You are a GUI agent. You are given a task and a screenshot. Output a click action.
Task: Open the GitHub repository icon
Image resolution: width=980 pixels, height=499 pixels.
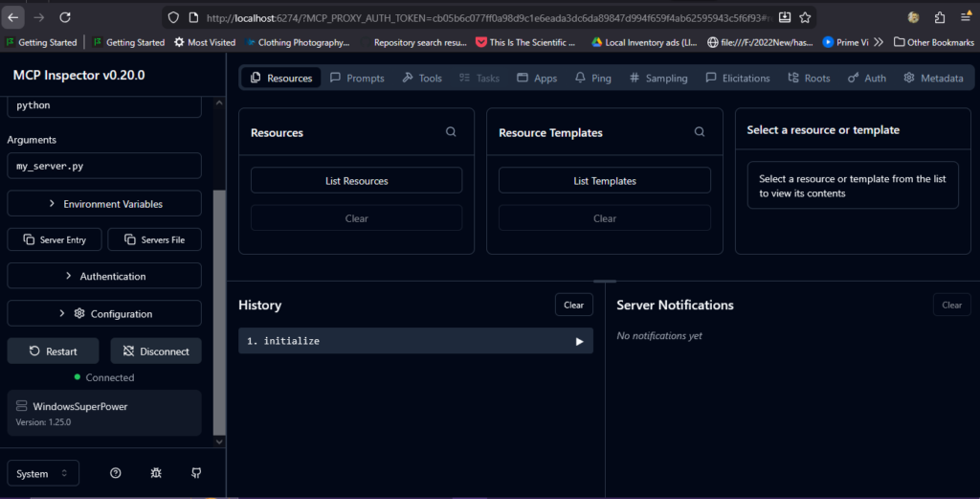click(x=196, y=473)
